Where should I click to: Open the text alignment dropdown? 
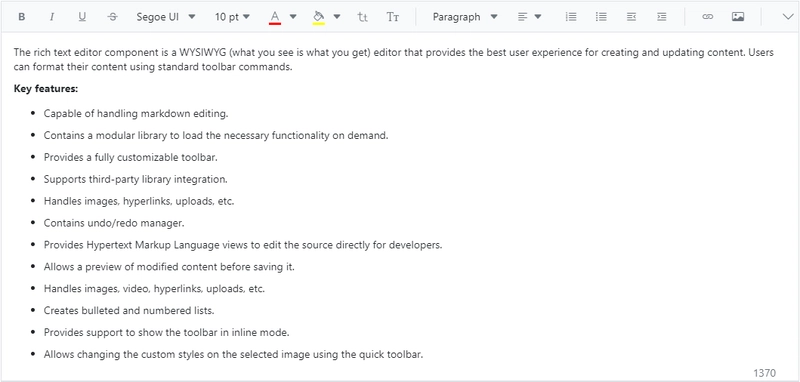pos(530,17)
